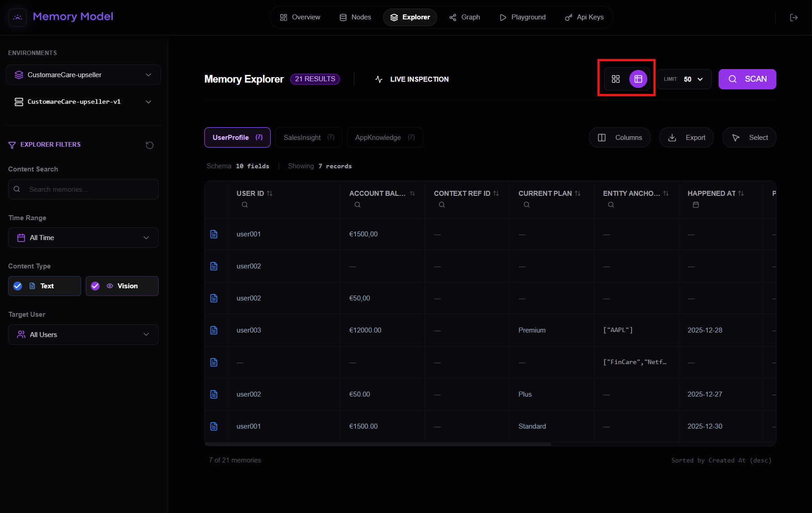Open search filter under Current Plan header
Viewport: 812px width, 513px height.
point(526,205)
